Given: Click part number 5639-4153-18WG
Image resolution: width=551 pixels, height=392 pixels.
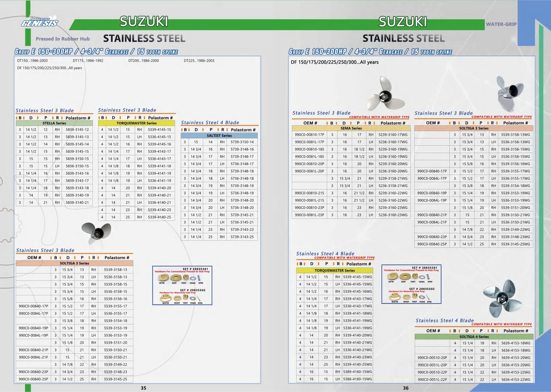Looking at the screenshot, I should tap(515, 343).
